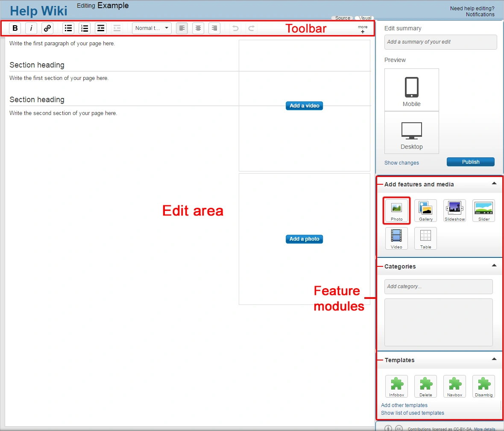Increase paragraph indent

[101, 28]
